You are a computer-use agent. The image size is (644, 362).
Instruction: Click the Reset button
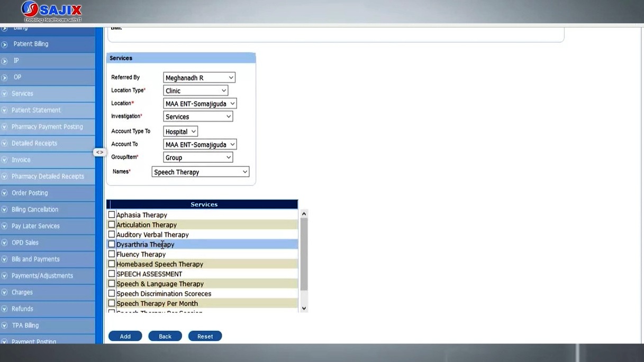point(205,336)
